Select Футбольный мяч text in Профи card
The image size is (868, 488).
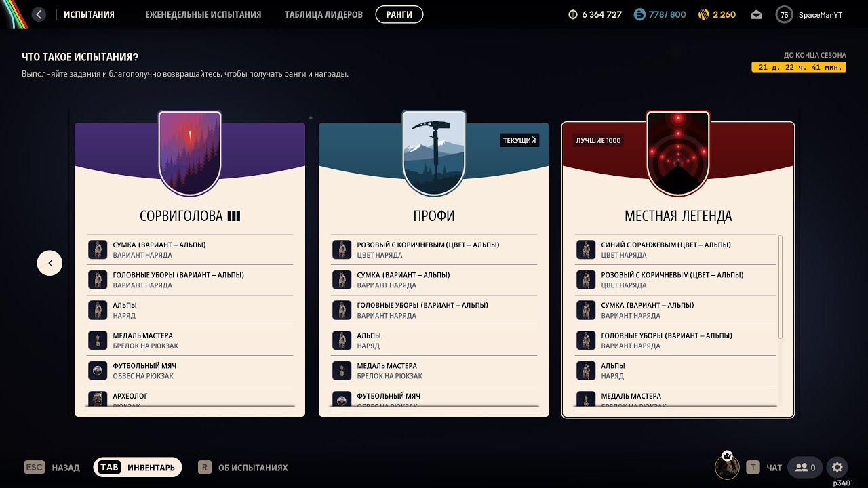(x=389, y=396)
